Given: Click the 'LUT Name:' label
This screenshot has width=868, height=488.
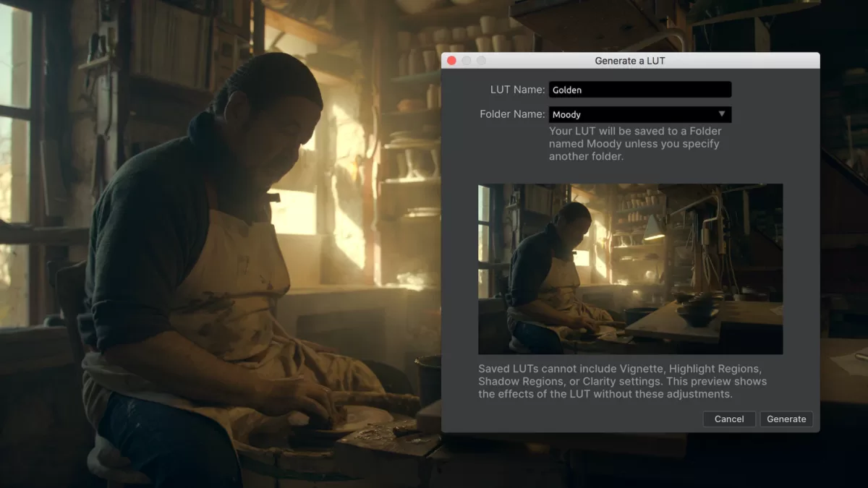Looking at the screenshot, I should [517, 90].
